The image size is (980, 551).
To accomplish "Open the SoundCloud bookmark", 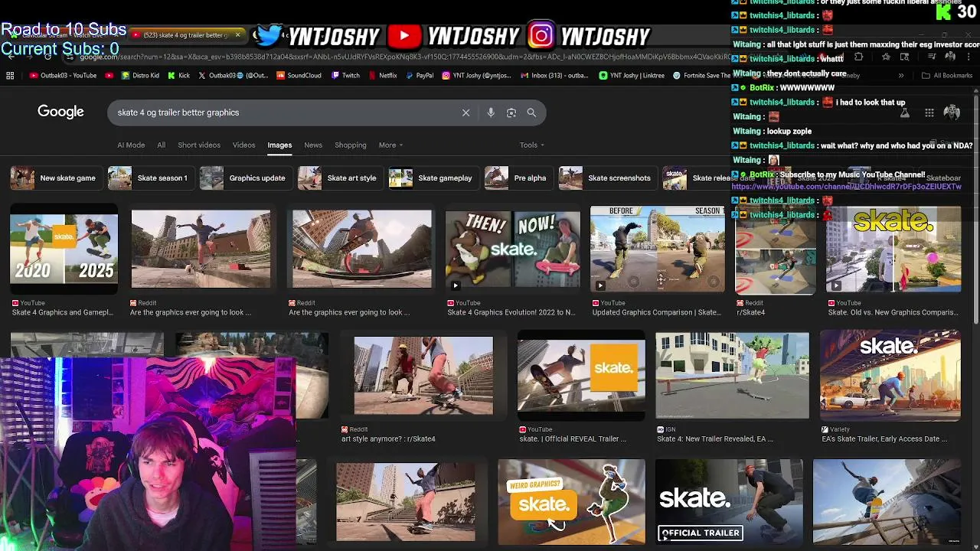I will point(299,76).
